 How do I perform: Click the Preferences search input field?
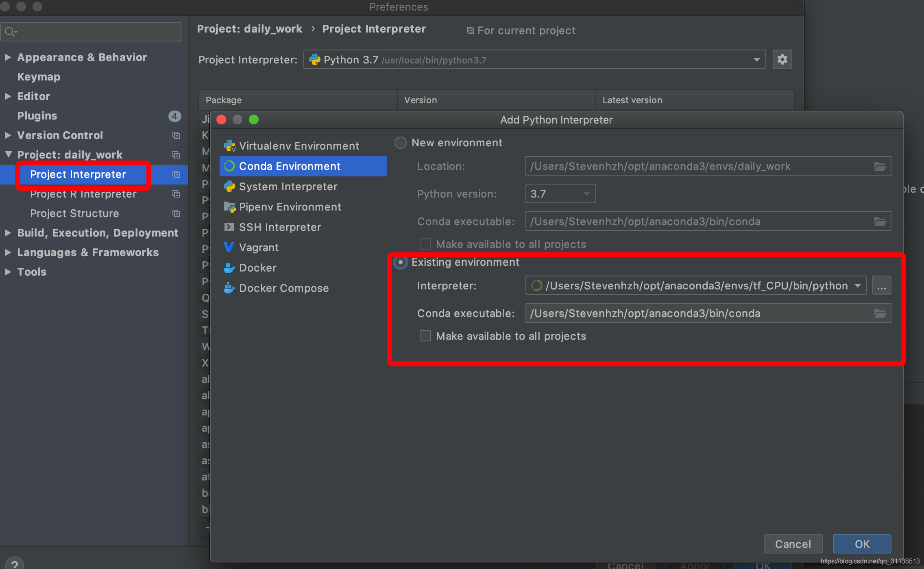[91, 31]
